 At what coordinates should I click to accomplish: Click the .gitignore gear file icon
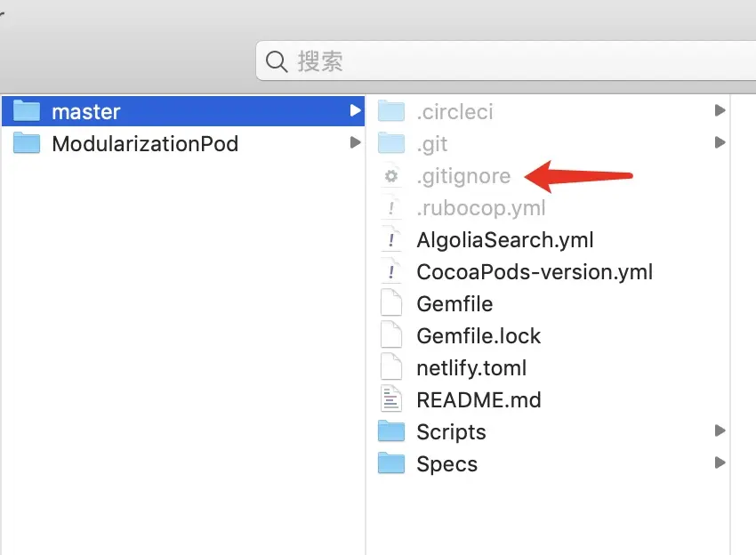click(x=391, y=176)
